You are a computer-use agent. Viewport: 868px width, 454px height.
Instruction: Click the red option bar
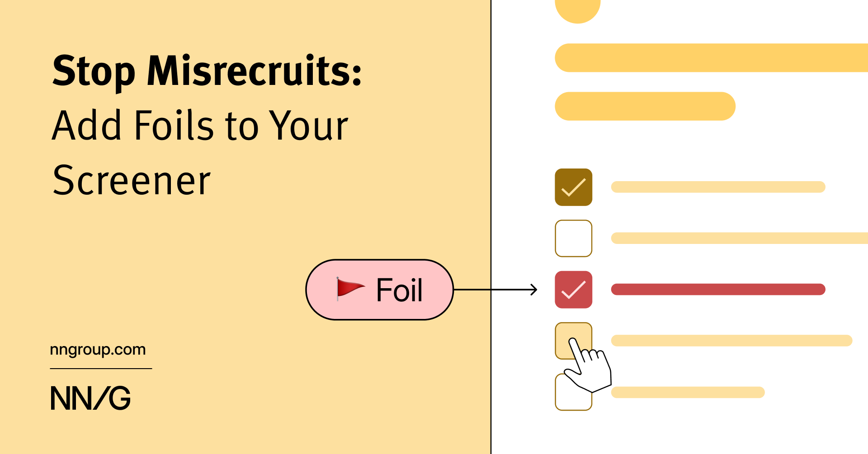point(718,290)
